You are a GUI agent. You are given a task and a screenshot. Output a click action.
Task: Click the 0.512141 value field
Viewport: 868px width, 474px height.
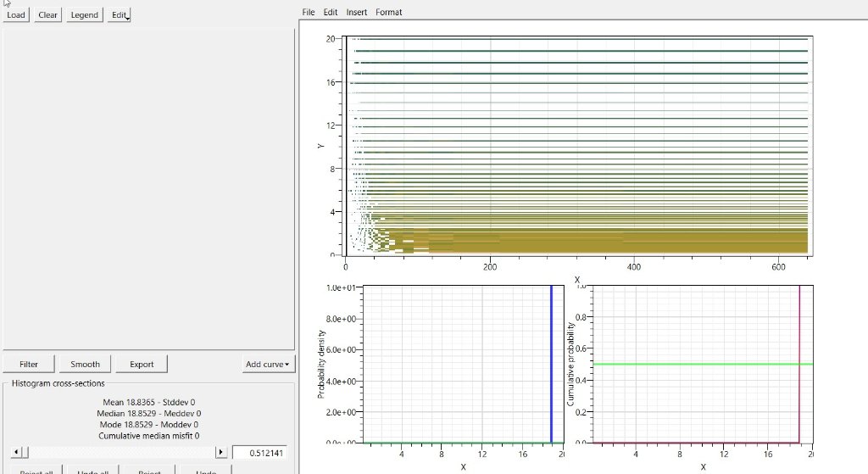261,453
